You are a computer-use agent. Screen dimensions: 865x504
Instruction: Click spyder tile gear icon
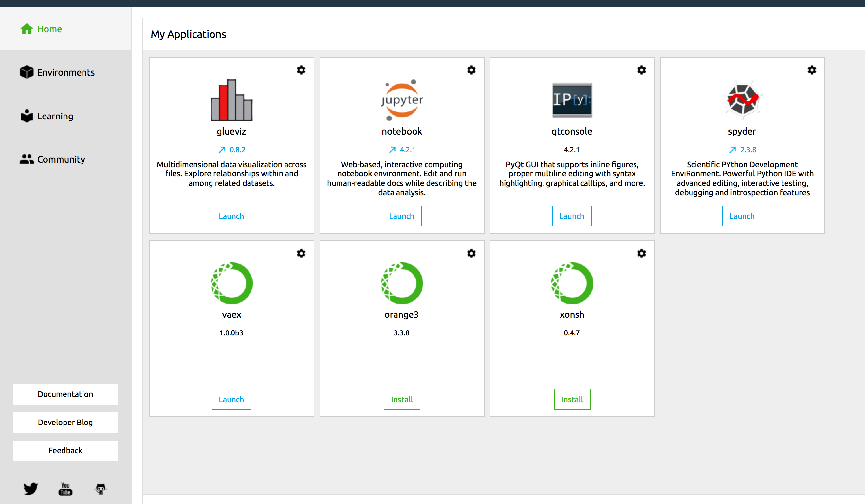click(x=812, y=70)
